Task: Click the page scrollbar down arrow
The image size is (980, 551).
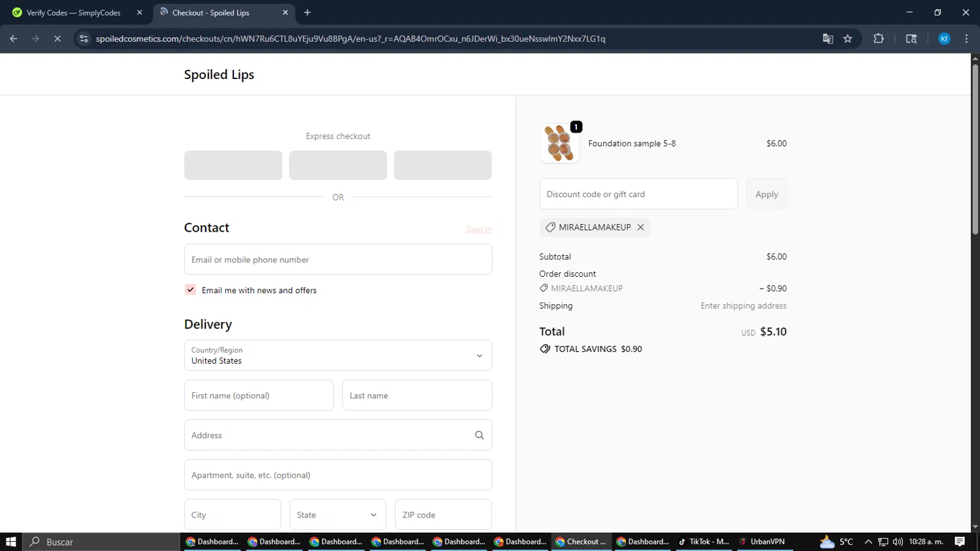Action: (975, 527)
